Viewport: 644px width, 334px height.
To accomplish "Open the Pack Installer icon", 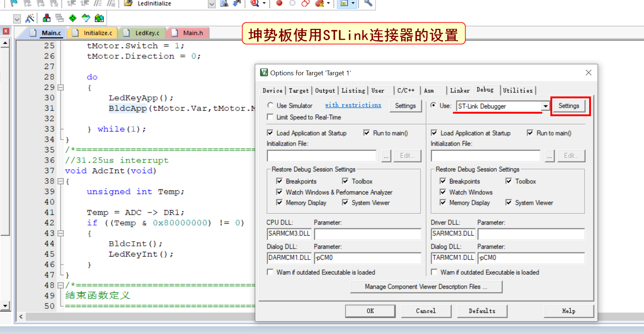I will point(99,18).
